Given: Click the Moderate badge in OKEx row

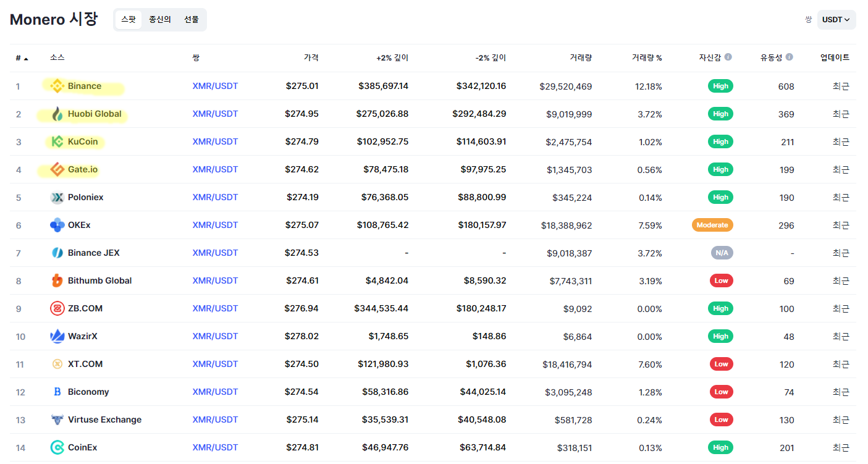Looking at the screenshot, I should coord(712,225).
